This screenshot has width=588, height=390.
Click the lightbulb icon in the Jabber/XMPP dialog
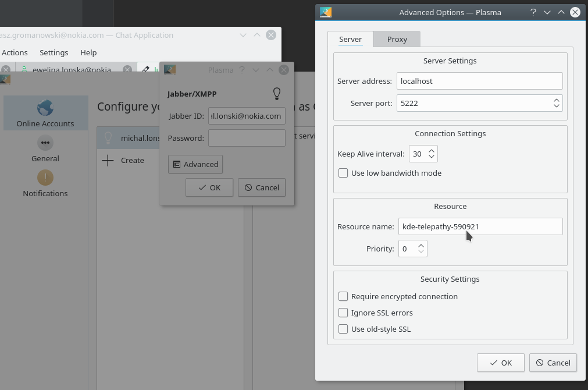click(277, 94)
